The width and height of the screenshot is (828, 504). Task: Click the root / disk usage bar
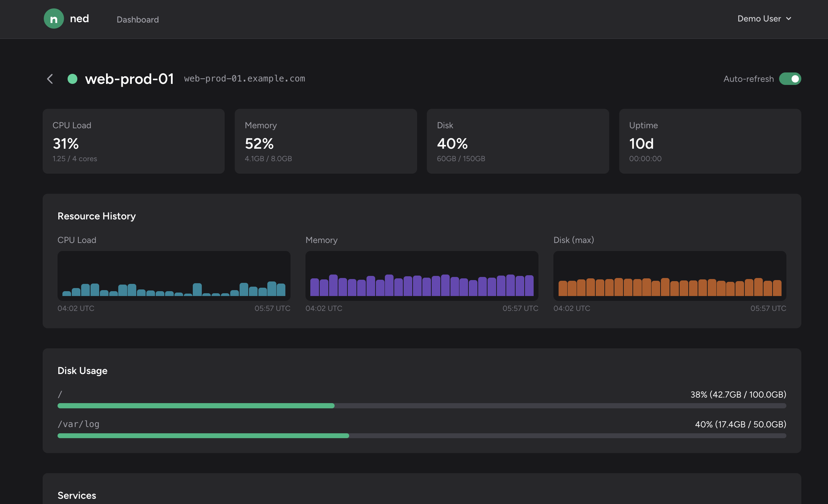click(x=422, y=406)
